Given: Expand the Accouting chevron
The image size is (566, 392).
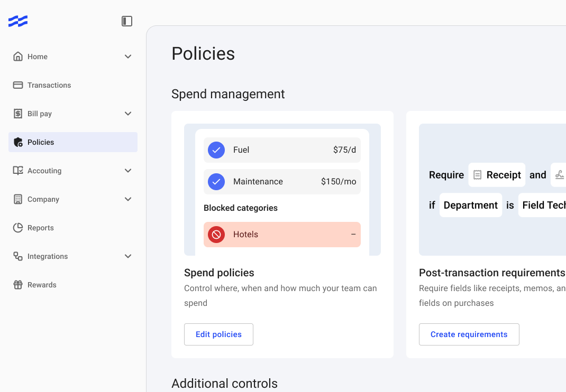Looking at the screenshot, I should (128, 171).
